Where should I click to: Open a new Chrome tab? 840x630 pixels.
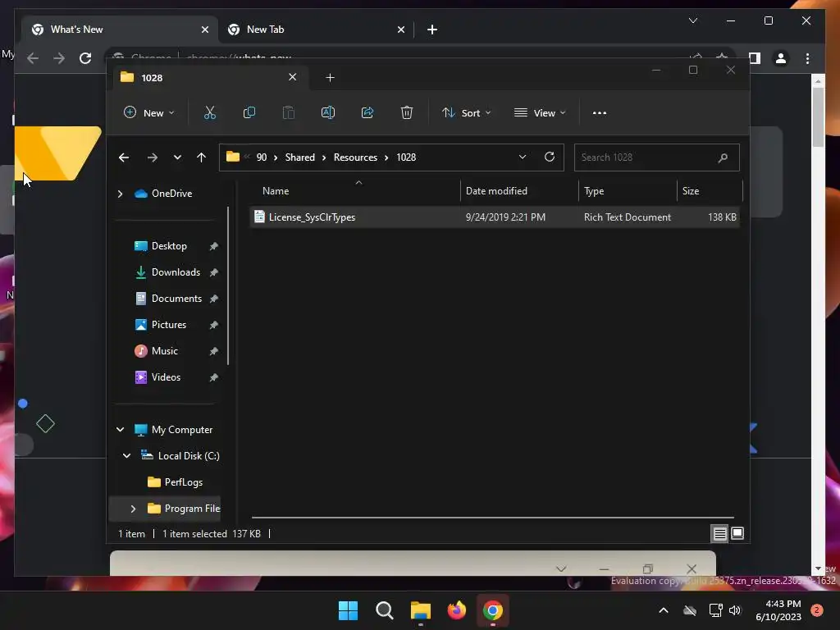[x=432, y=30]
